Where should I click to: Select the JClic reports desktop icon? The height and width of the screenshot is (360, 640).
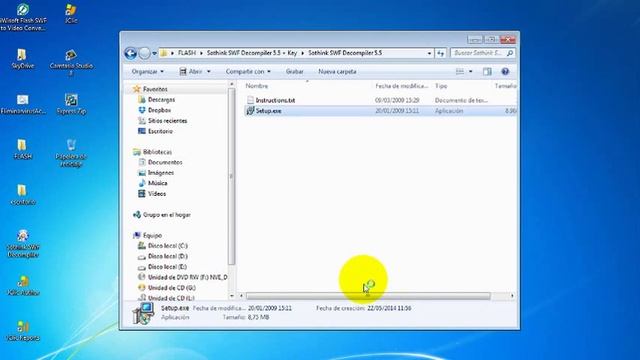[x=23, y=331]
